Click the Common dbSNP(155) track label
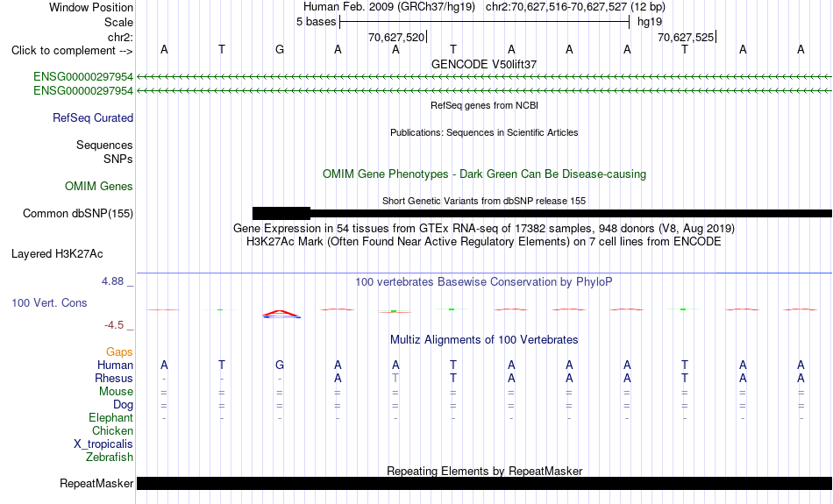 77,214
